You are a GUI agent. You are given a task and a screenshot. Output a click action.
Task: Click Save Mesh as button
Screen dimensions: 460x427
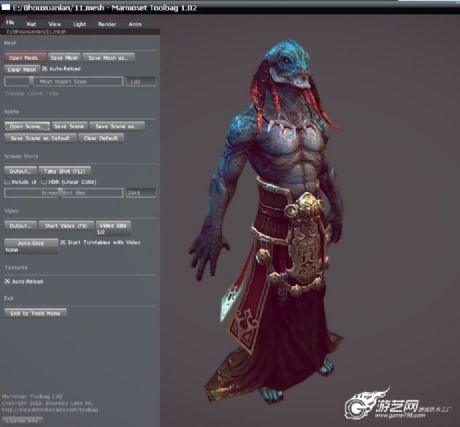click(x=109, y=58)
